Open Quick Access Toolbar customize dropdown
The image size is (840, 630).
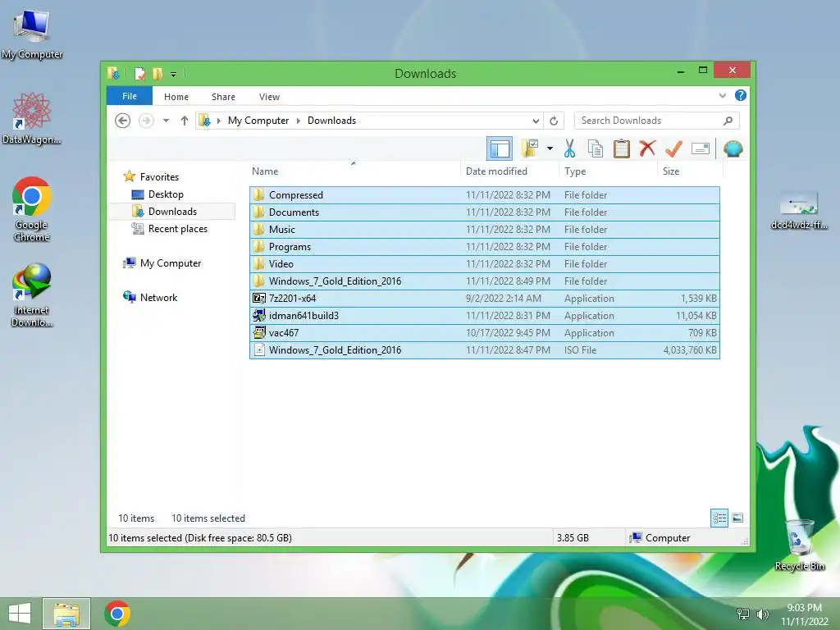pos(174,74)
